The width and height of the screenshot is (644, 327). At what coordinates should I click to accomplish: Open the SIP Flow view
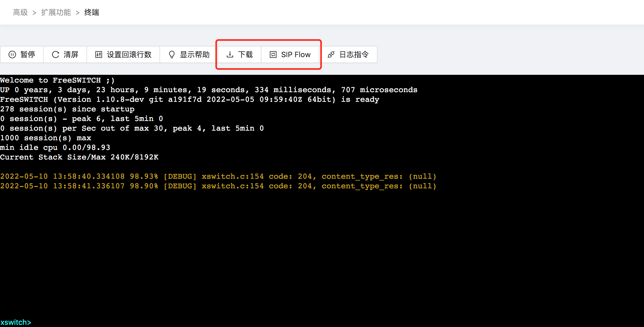click(290, 54)
